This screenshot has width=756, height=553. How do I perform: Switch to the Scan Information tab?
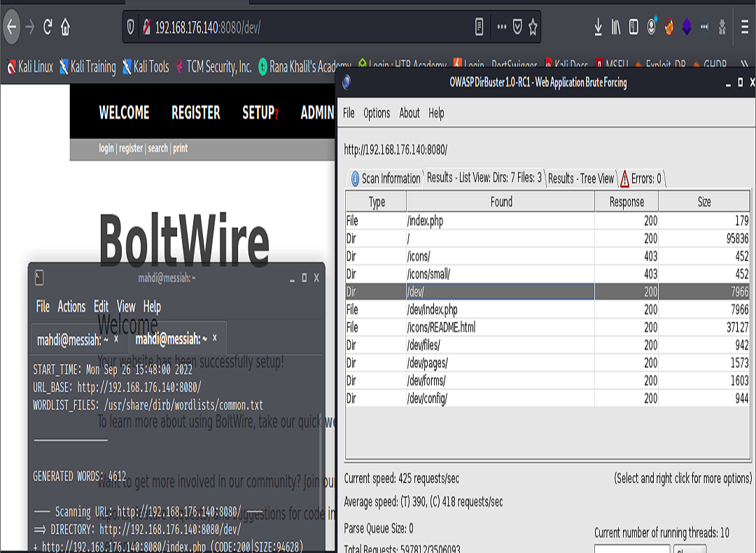click(x=385, y=178)
